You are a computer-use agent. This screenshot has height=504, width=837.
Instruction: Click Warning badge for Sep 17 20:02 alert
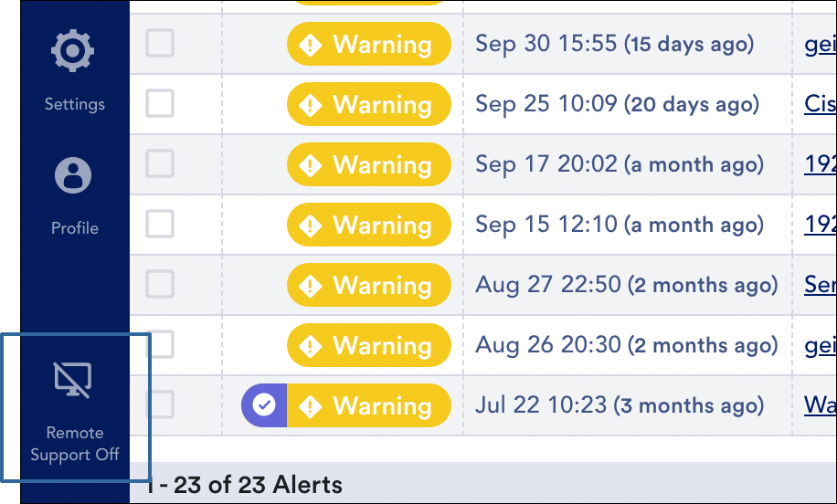pyautogui.click(x=369, y=164)
